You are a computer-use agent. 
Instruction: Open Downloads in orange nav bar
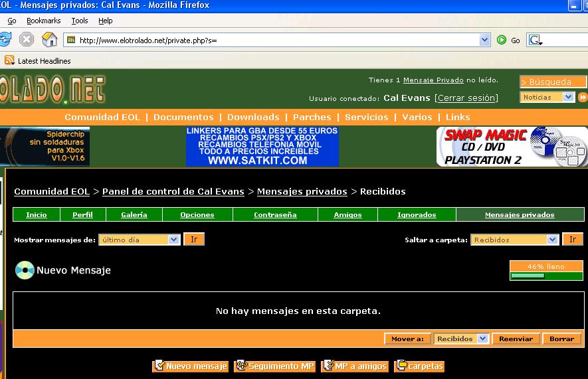[253, 117]
